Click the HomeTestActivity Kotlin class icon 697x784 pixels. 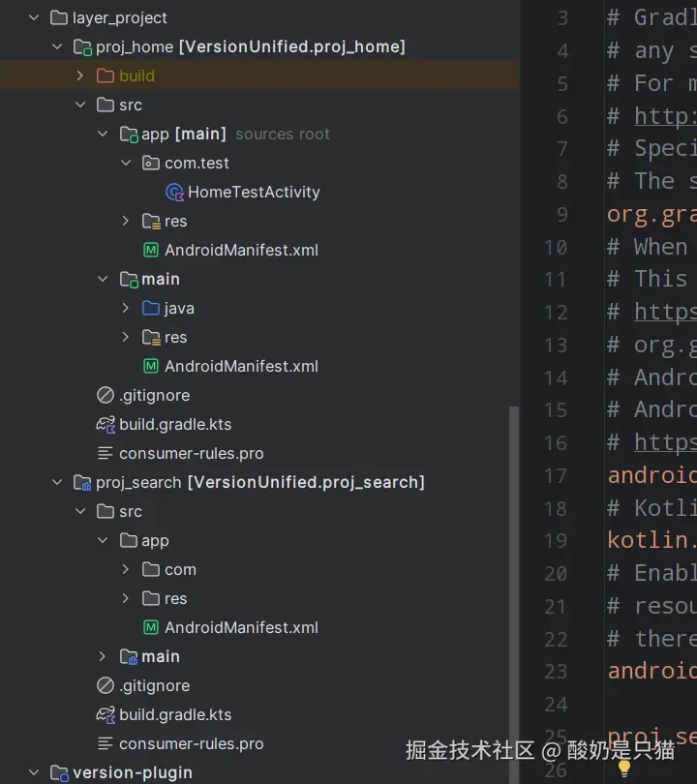(174, 193)
